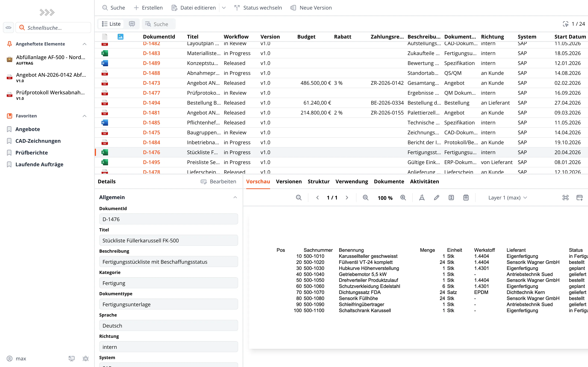
Task: Open the Aktivitäten tab
Action: (424, 181)
